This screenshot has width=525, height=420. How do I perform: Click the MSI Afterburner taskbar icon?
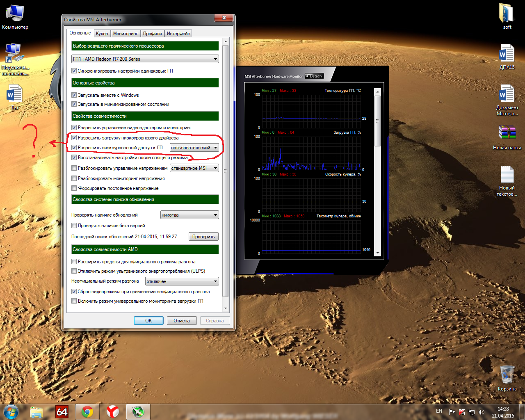pos(138,412)
